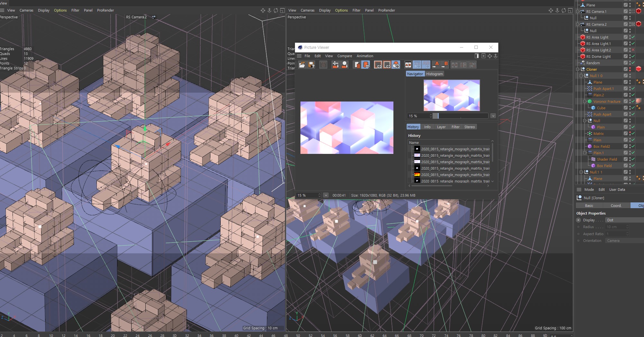644x337 pixels.
Task: Collapse the Cloner tree node
Action: (578, 69)
